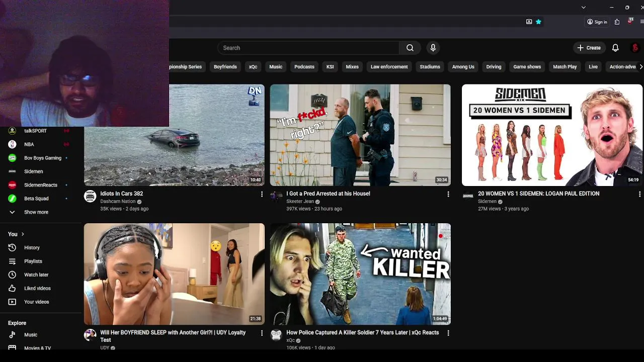The width and height of the screenshot is (644, 362).
Task: Click the search magnifier button
Action: point(410,48)
